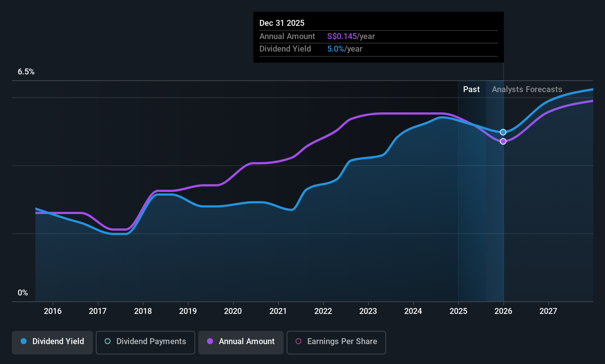Image resolution: width=605 pixels, height=364 pixels.
Task: Click the Analysts Forecasts label
Action: coord(527,89)
